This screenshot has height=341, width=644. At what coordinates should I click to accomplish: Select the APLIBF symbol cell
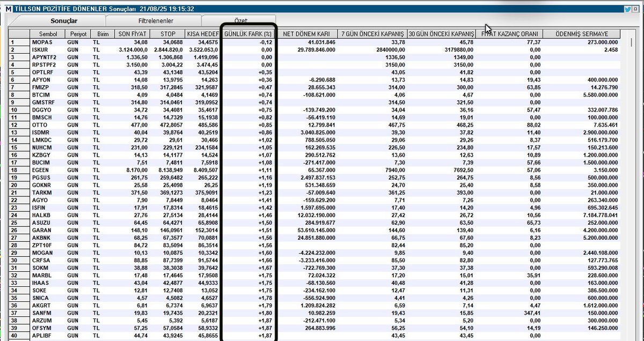click(x=41, y=335)
